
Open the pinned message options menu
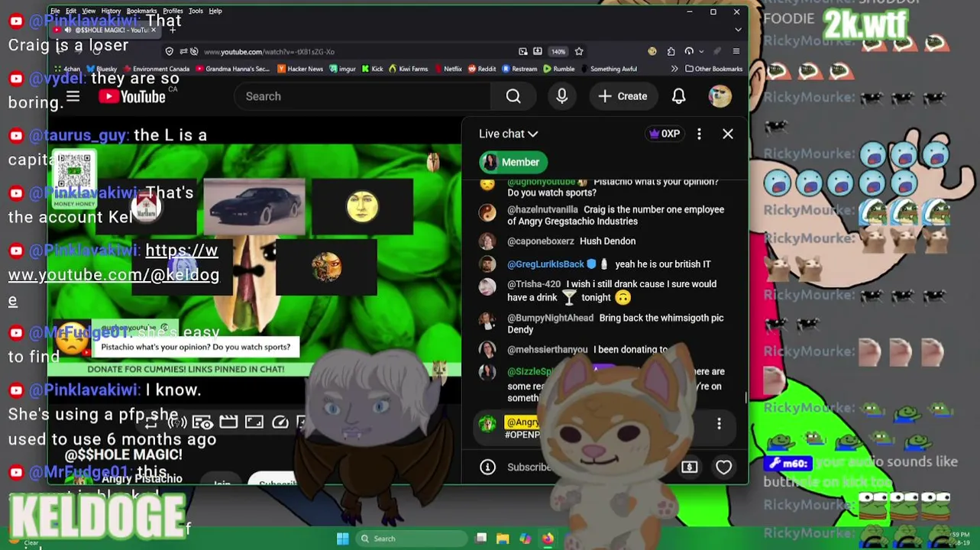pos(719,424)
